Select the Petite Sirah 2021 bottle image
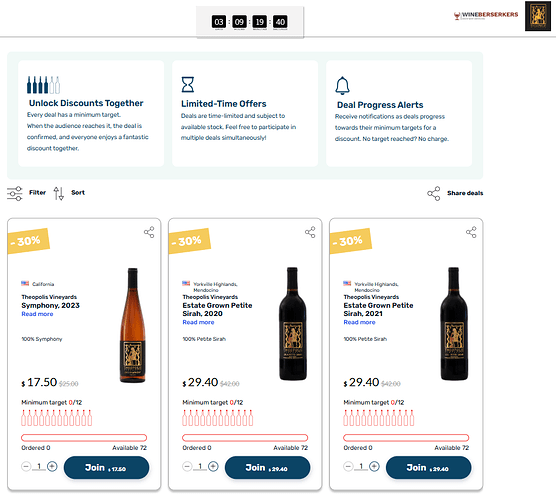Image resolution: width=556 pixels, height=500 pixels. (454, 324)
